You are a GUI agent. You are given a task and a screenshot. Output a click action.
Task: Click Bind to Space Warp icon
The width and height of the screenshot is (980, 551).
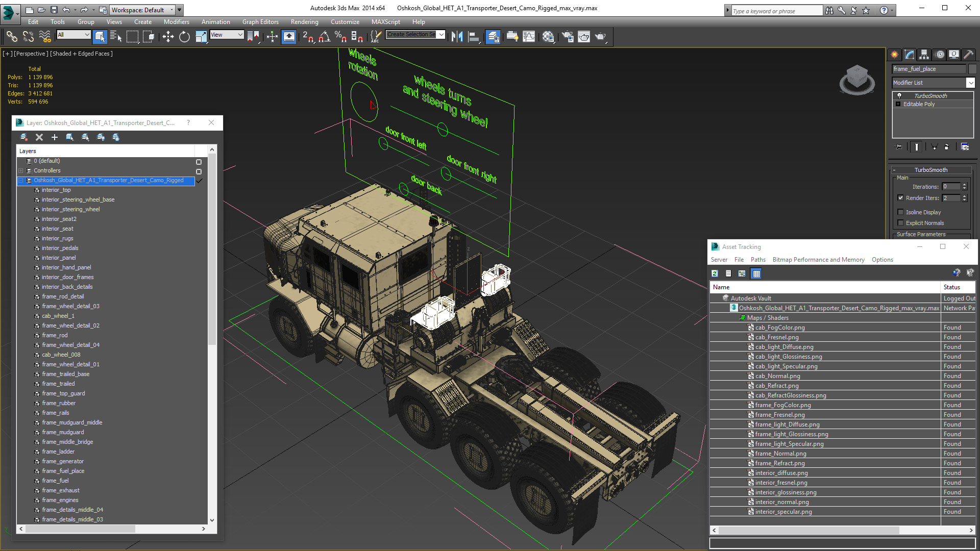(45, 36)
